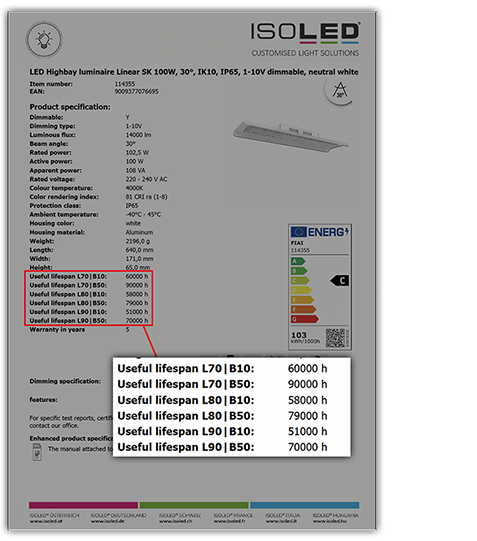The width and height of the screenshot is (477, 541).
Task: Click the Width value 171,0 mm
Action: click(139, 259)
